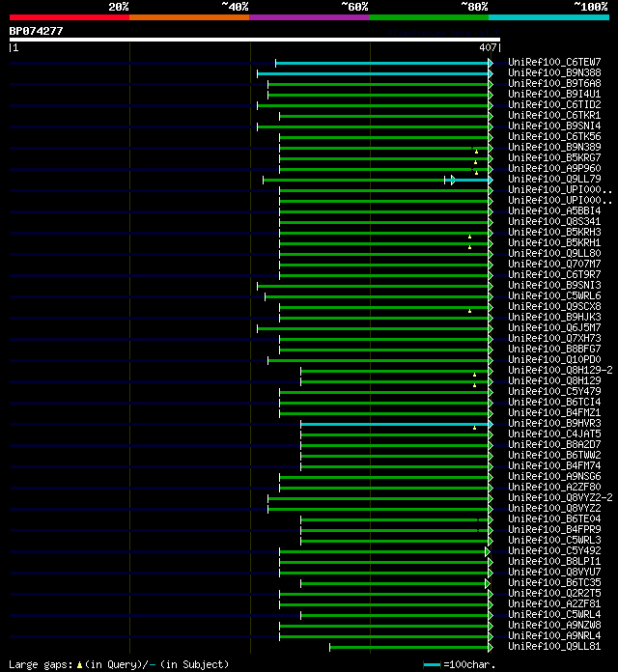Select the UniRef100_Q8S341 entry

[554, 221]
